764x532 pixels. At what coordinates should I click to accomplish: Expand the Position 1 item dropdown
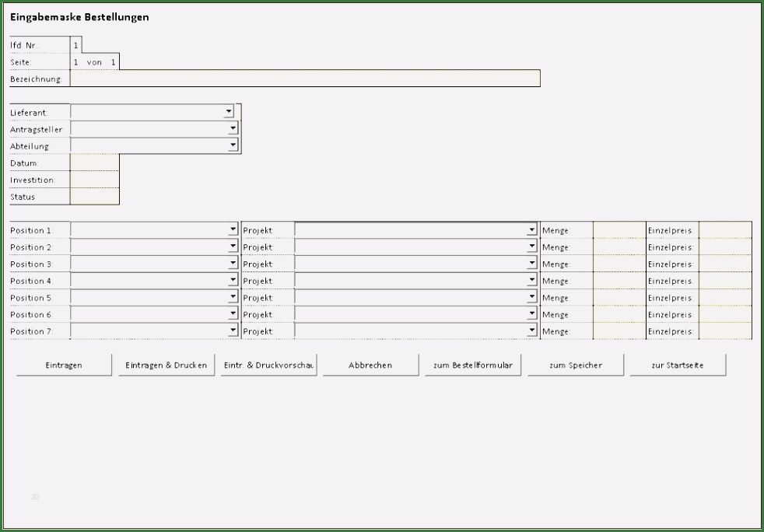click(233, 230)
